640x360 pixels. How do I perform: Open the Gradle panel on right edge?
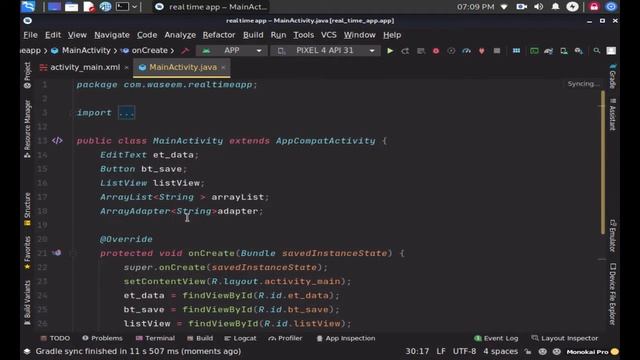(x=612, y=76)
